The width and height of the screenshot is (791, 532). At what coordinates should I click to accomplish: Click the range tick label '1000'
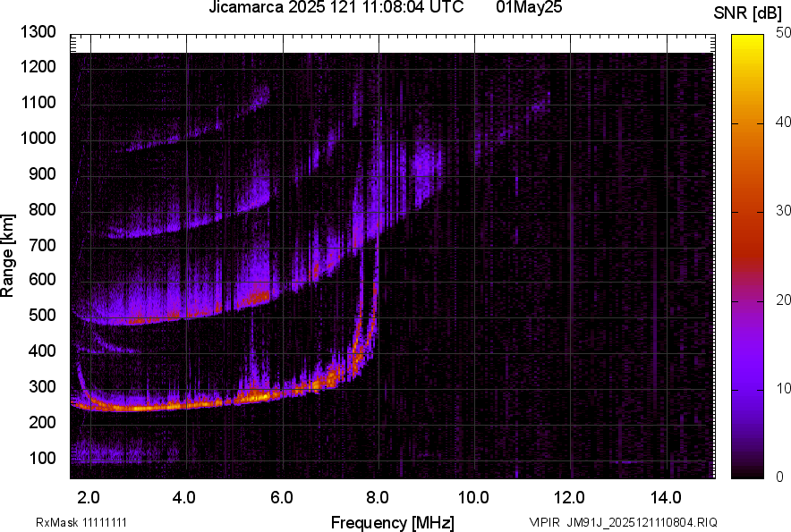[38, 138]
